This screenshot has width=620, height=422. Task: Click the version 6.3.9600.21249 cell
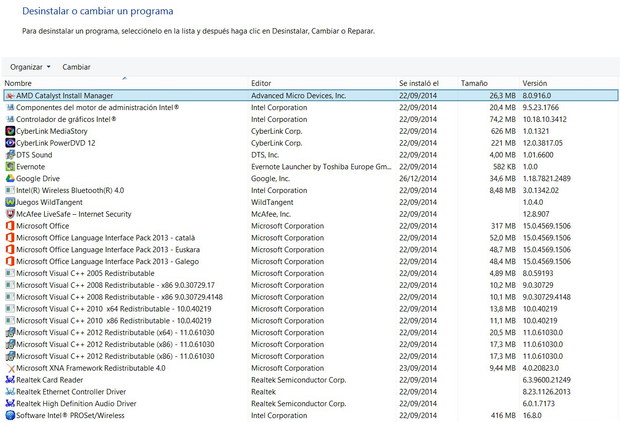click(x=546, y=380)
